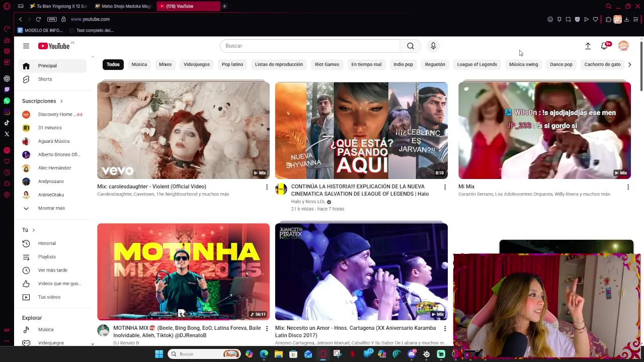
Task: Switch to the Maho Shojo Madoka Magica tab
Action: coord(123,6)
